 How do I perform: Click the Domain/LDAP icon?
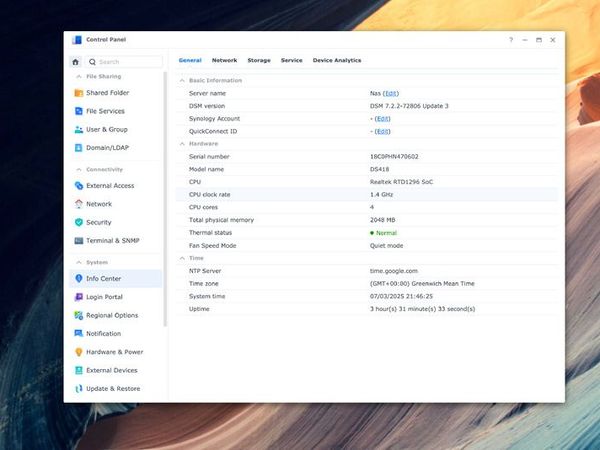pyautogui.click(x=78, y=148)
